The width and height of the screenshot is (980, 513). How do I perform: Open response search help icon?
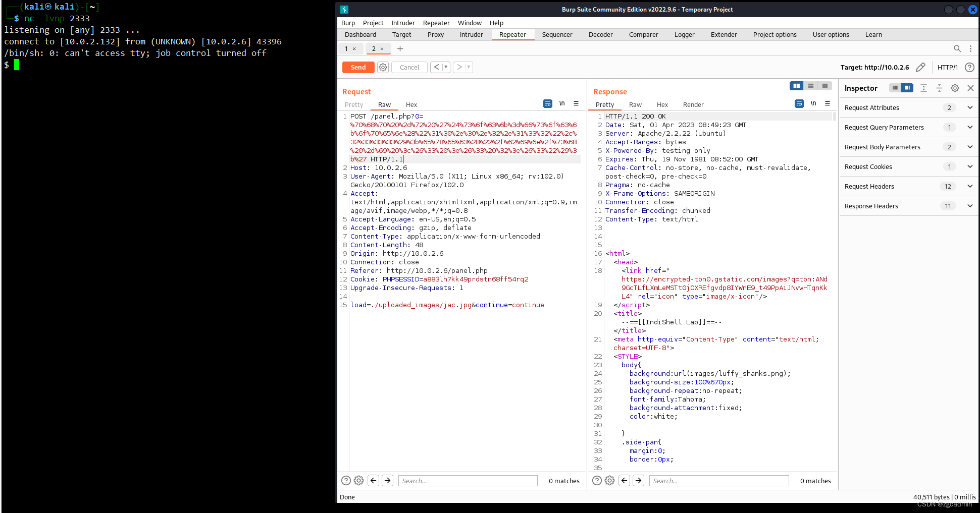[x=597, y=481]
